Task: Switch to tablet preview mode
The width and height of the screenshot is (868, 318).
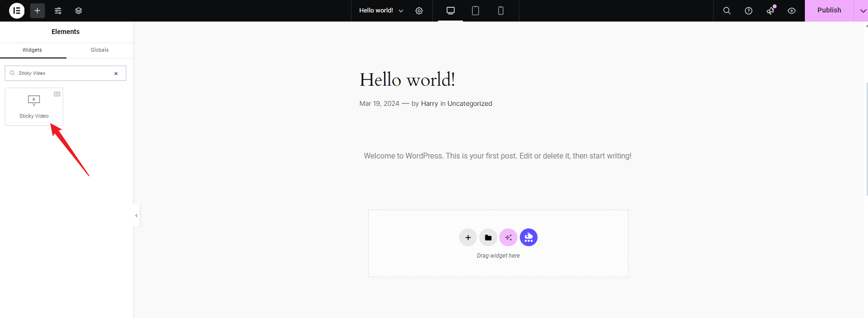Action: point(475,11)
